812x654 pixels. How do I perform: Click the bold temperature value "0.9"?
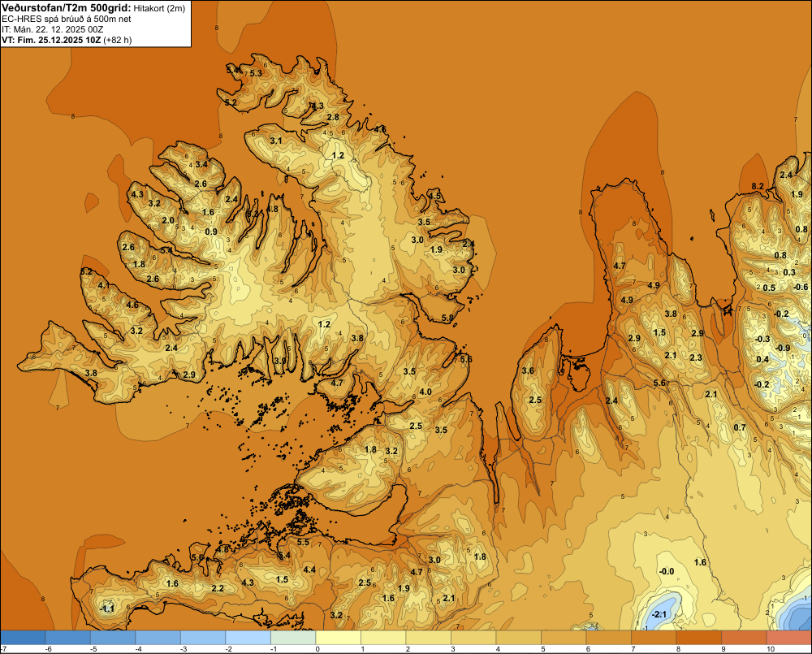pyautogui.click(x=211, y=232)
